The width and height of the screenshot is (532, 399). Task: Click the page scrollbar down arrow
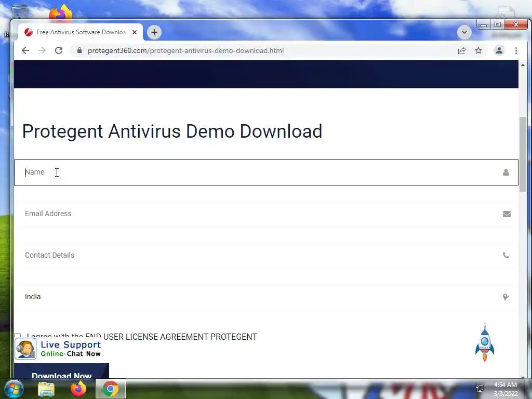pyautogui.click(x=523, y=376)
